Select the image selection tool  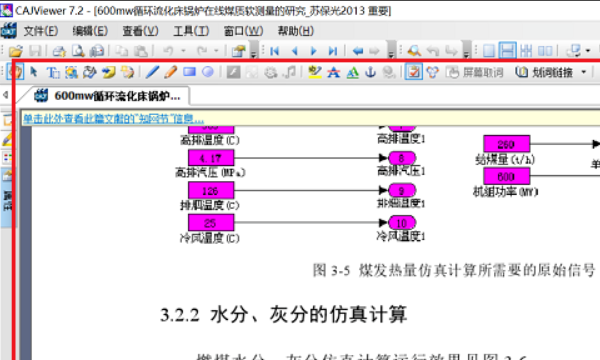pos(71,72)
